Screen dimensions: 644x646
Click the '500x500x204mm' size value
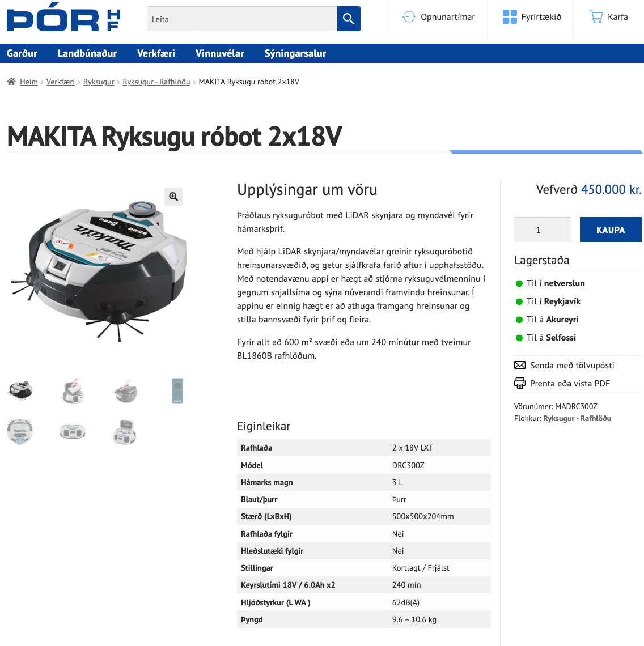click(x=422, y=516)
